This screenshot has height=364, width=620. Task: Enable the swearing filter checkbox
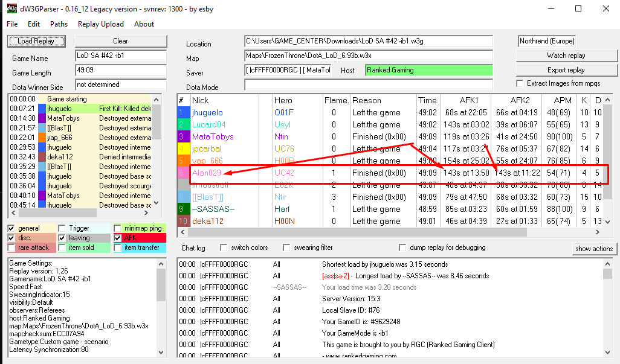[286, 247]
